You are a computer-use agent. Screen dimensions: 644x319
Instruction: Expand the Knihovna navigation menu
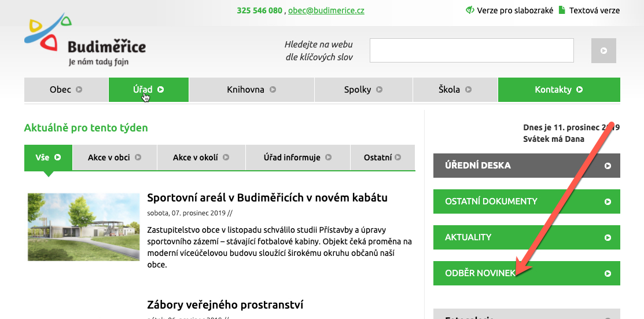click(x=251, y=90)
